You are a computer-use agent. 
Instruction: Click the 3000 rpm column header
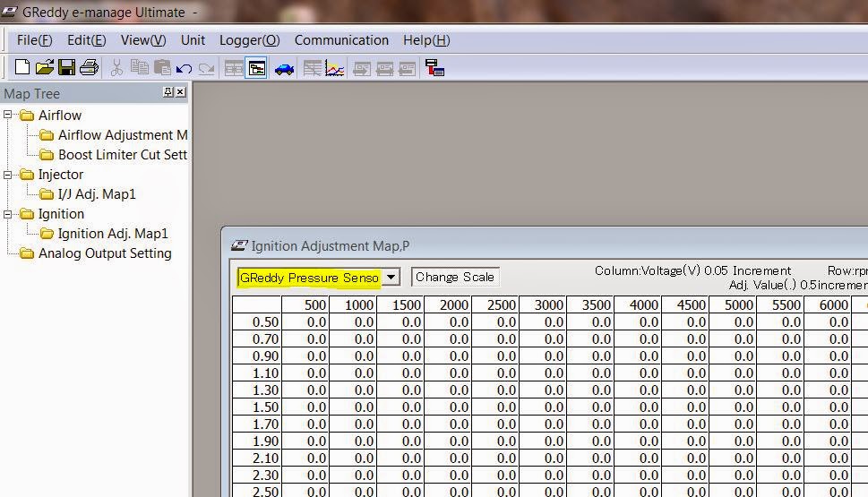tap(548, 305)
